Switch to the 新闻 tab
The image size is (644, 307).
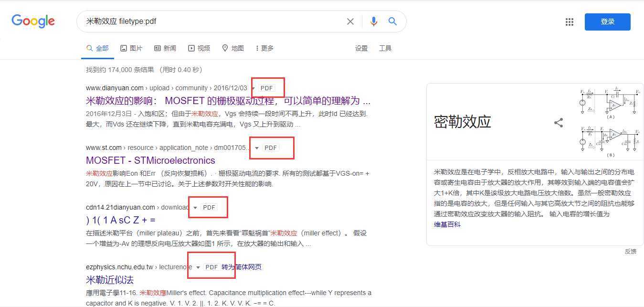[165, 48]
